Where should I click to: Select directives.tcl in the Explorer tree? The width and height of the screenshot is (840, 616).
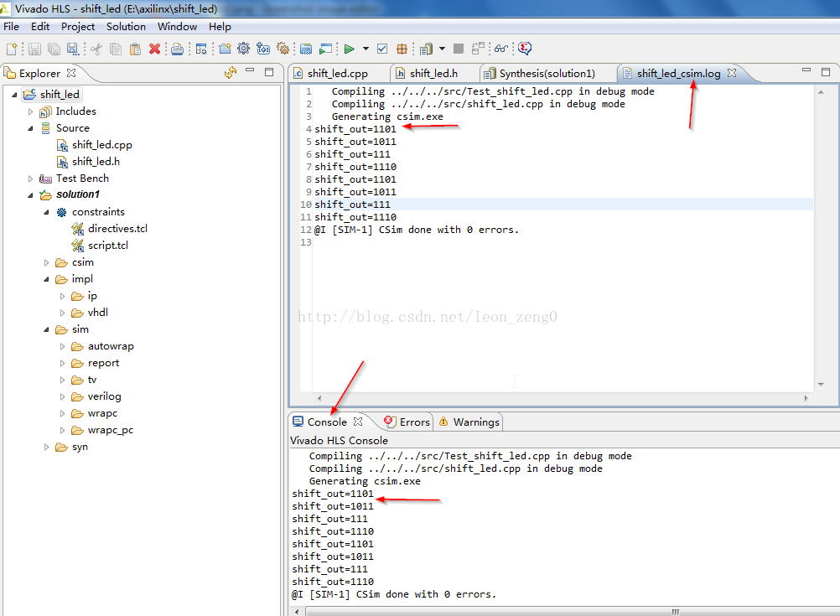coord(117,229)
